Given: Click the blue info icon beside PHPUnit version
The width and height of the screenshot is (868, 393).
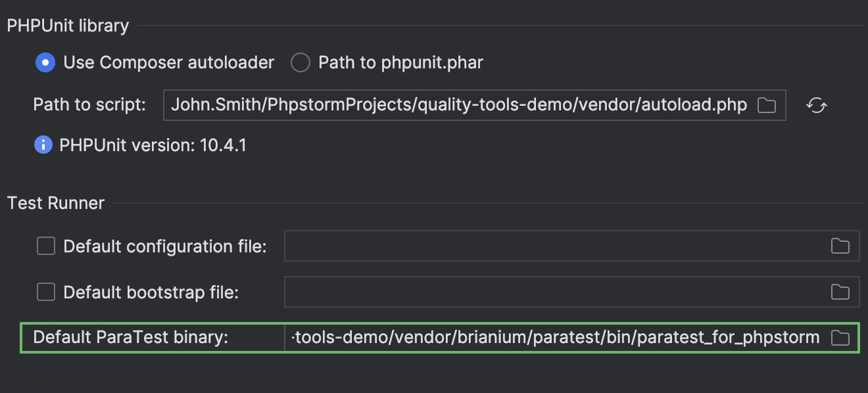Looking at the screenshot, I should pos(43,145).
